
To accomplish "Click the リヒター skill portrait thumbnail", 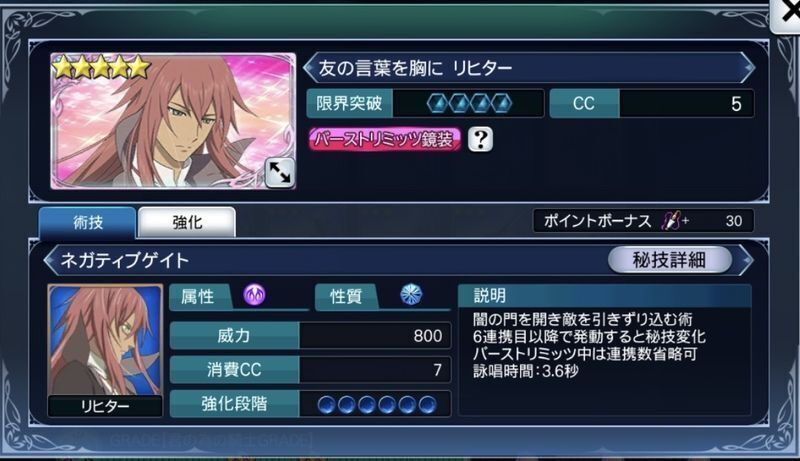I will tap(105, 350).
